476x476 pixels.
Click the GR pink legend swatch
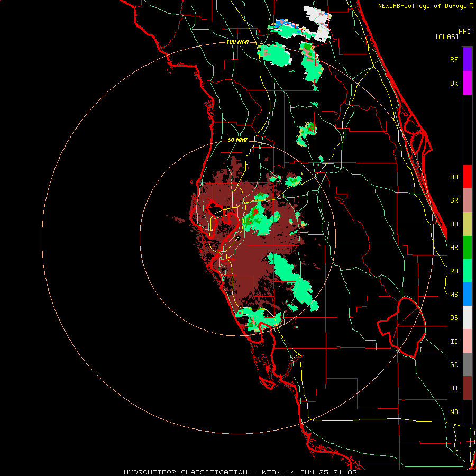(467, 200)
